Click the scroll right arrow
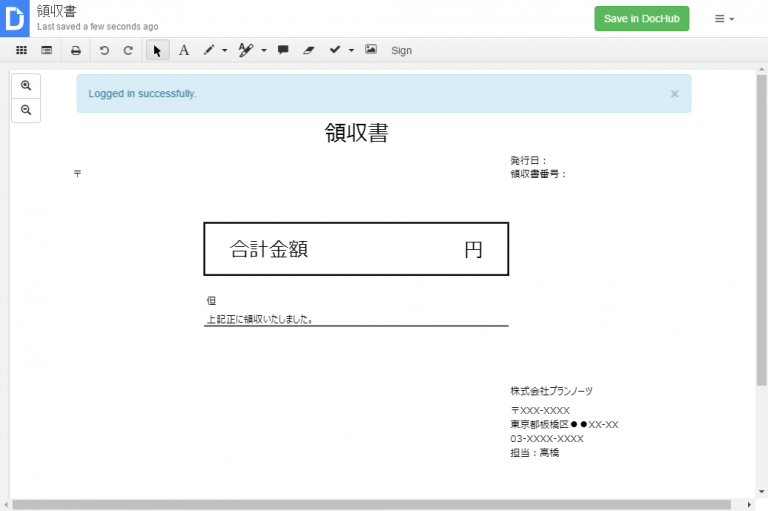The height and width of the screenshot is (511, 768). (x=749, y=505)
